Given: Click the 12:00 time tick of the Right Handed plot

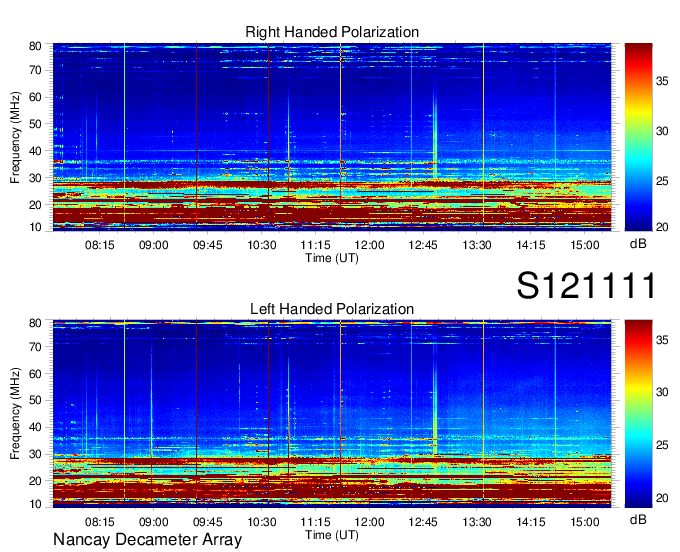Looking at the screenshot, I should coord(369,245).
